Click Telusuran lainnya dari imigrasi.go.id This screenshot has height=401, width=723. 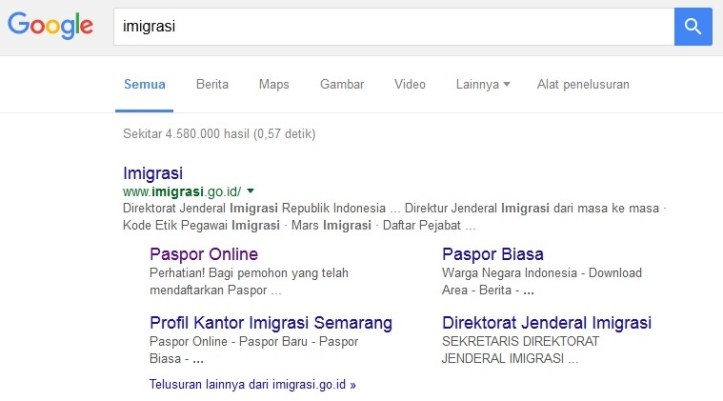click(x=252, y=384)
